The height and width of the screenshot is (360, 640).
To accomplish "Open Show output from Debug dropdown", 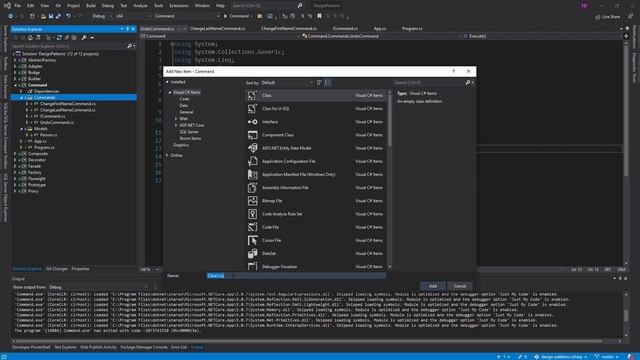I will coord(98,287).
